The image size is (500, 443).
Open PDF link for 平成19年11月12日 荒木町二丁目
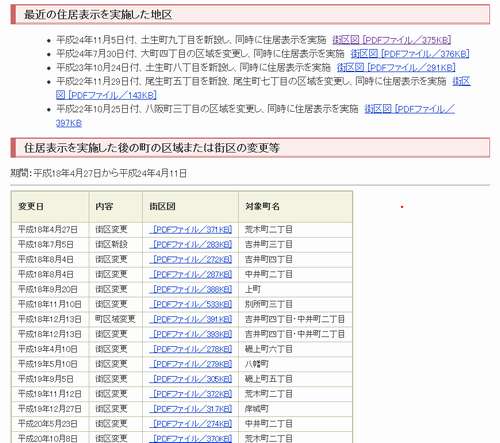(x=191, y=394)
